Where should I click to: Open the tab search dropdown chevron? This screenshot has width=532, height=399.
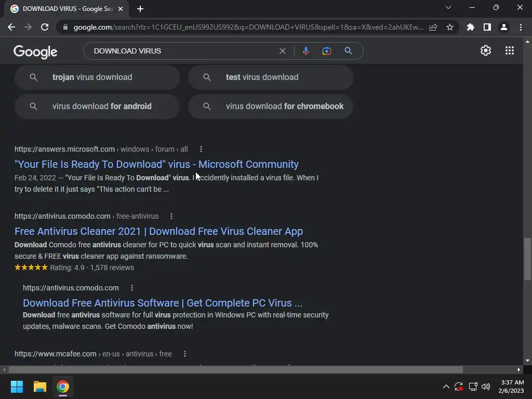pos(448,7)
